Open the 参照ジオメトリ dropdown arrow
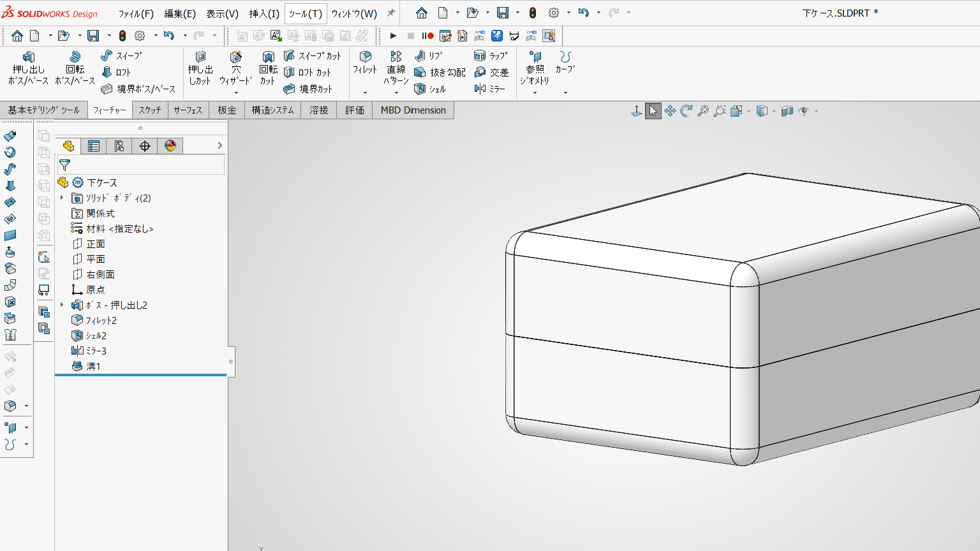This screenshot has width=980, height=551. (x=535, y=93)
